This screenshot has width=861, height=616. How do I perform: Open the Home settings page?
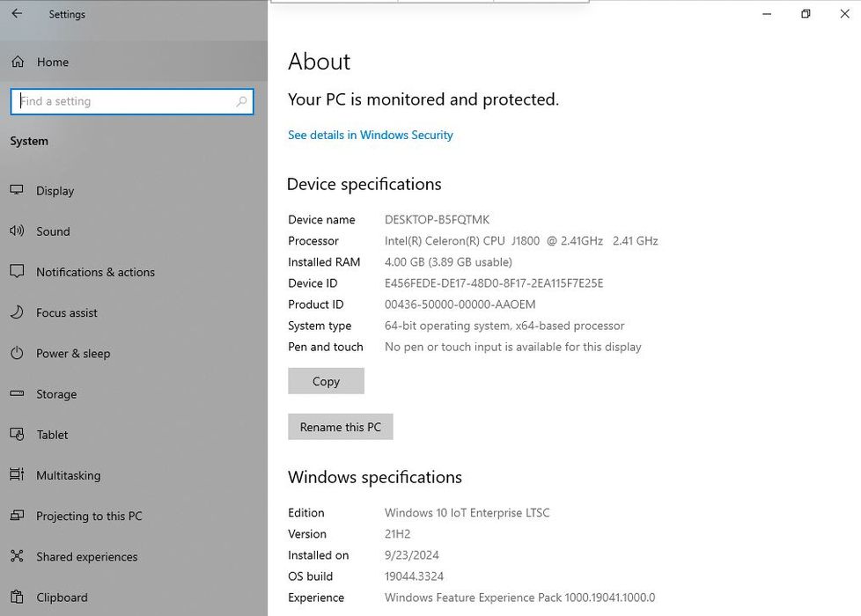[134, 62]
